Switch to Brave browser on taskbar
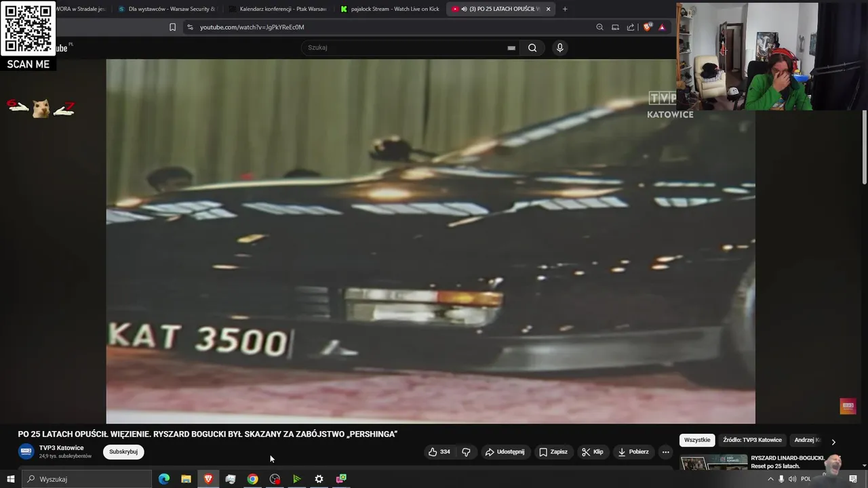This screenshot has height=488, width=868. tap(208, 479)
